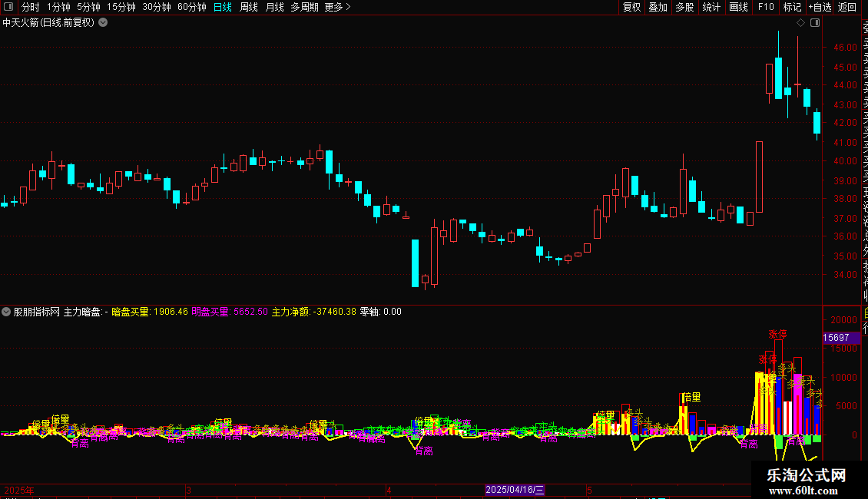
Task: Click the 暗盘买量: 1906.46 value
Action: (x=150, y=312)
